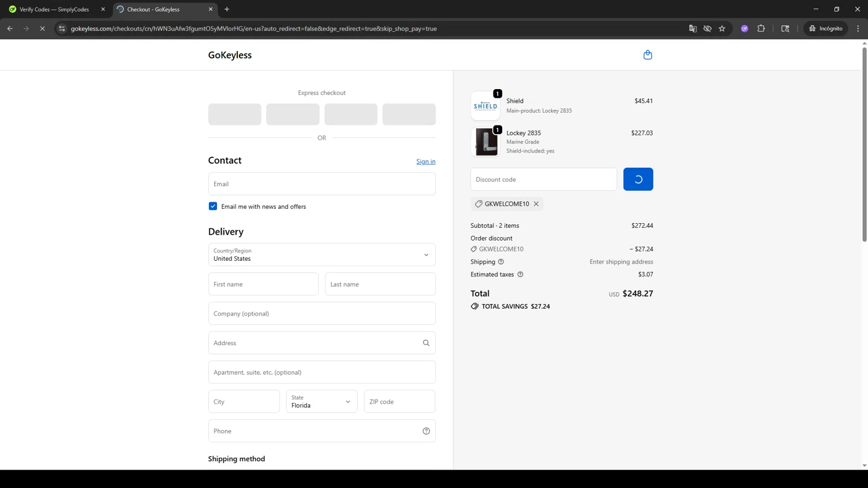Viewport: 868px width, 488px height.
Task: Click the Shipping info question mark icon
Action: point(501,262)
